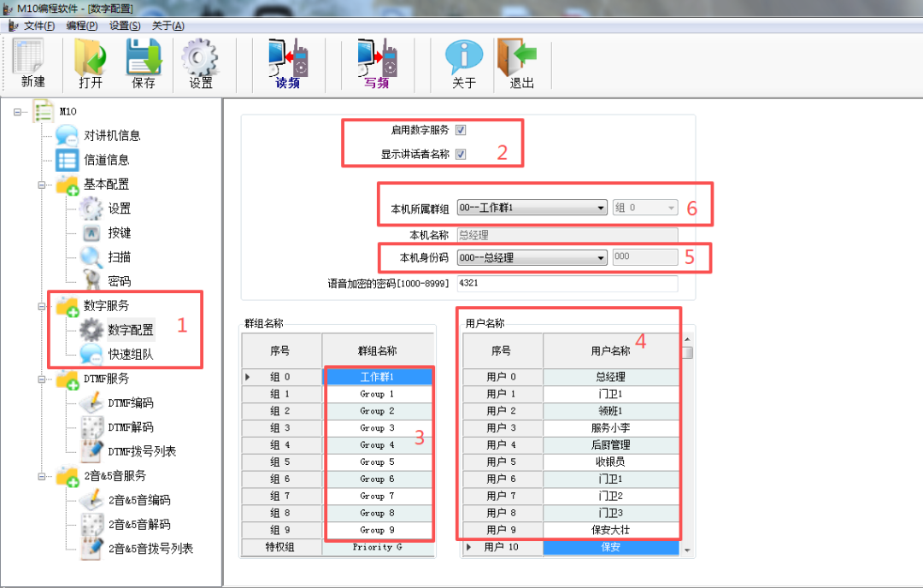Click the 语音加密的密码 input field

pyautogui.click(x=567, y=283)
